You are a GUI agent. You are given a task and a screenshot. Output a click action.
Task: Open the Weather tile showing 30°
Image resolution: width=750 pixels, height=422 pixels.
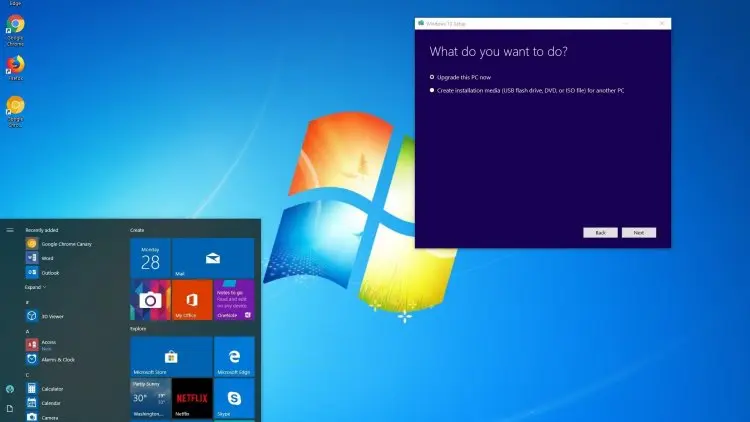pos(150,398)
